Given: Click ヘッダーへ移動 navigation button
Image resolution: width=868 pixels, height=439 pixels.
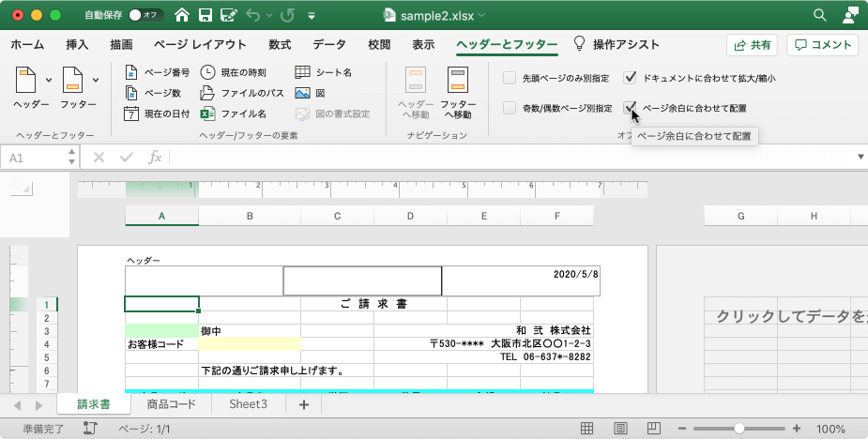Looking at the screenshot, I should [416, 93].
